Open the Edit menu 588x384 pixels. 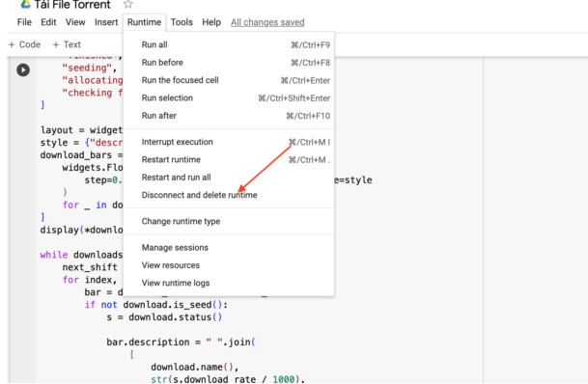(x=48, y=22)
